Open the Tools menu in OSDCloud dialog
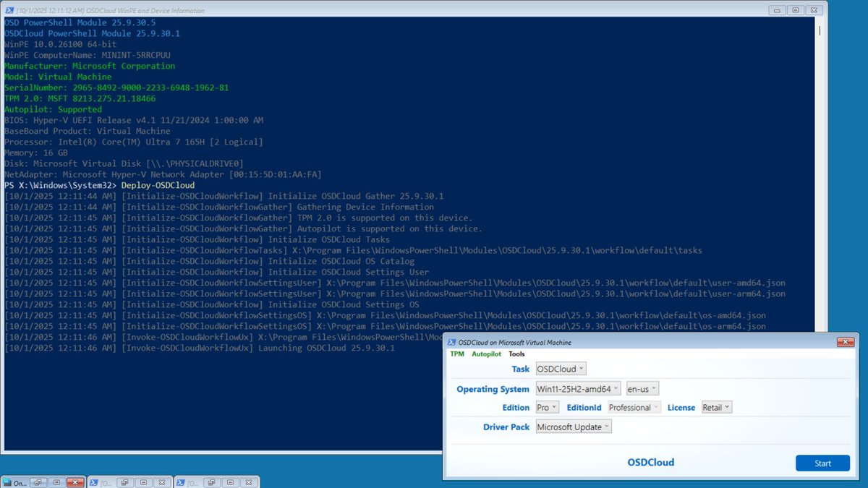This screenshot has height=488, width=868. pos(516,354)
